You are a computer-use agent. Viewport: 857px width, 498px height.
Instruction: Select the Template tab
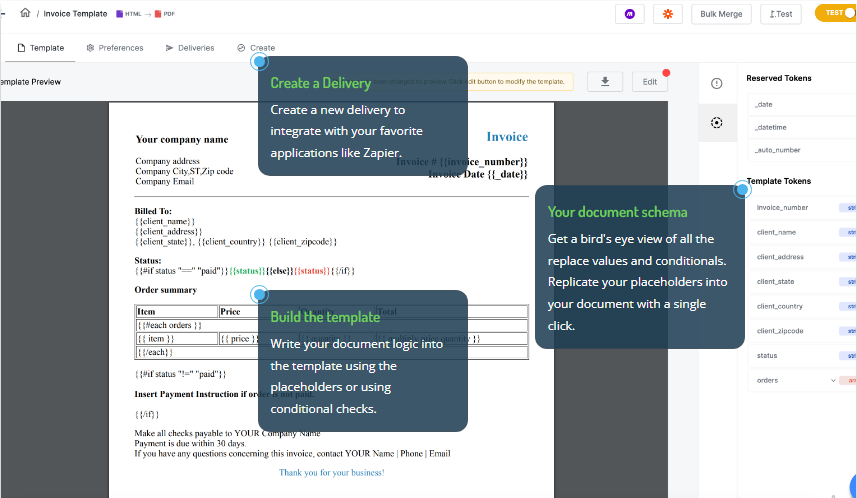[x=41, y=48]
